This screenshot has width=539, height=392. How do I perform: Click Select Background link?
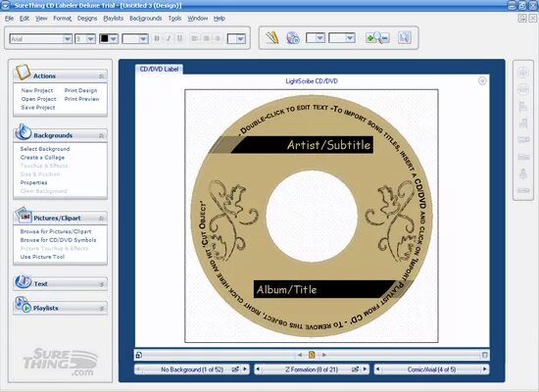tap(45, 149)
